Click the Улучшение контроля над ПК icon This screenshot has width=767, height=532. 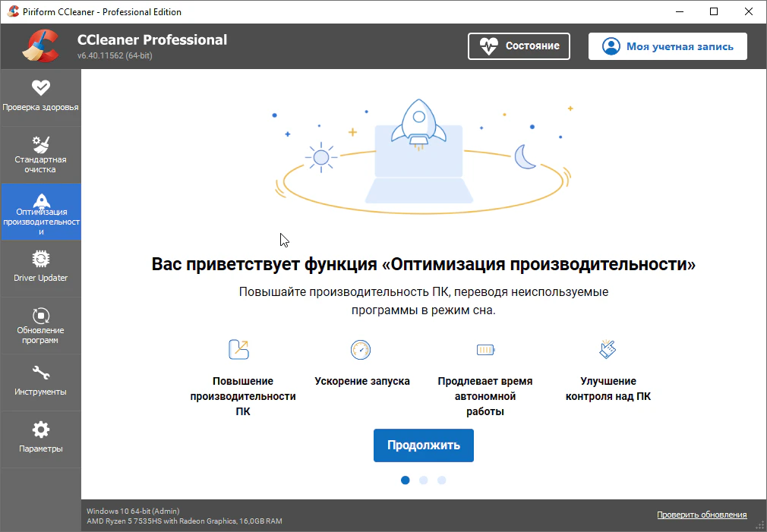point(608,349)
